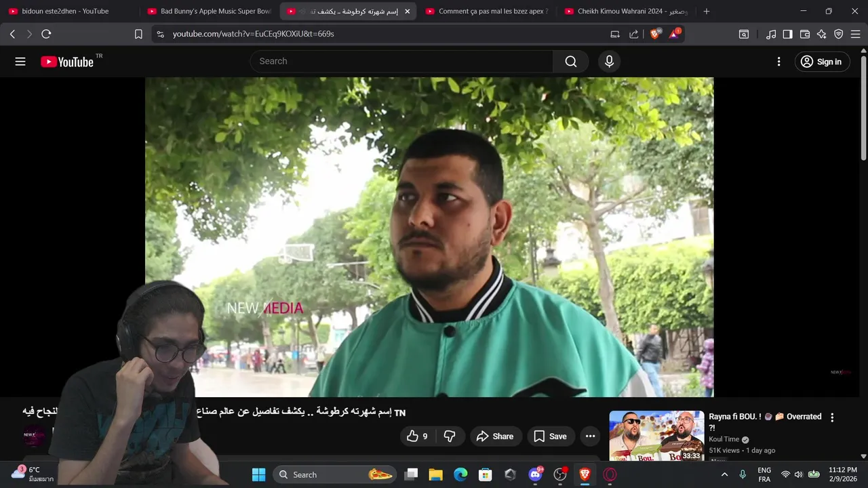Open Brave main hamburger menu
The image size is (868, 488).
[855, 34]
